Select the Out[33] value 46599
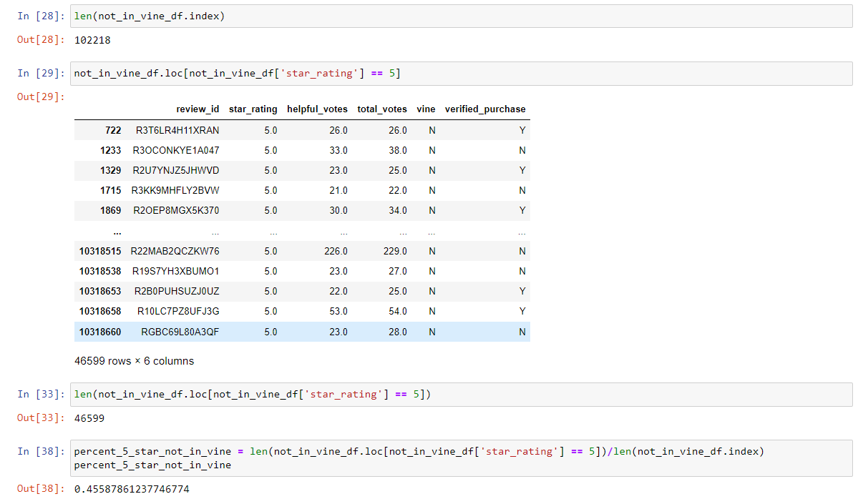This screenshot has height=504, width=858. [x=89, y=418]
